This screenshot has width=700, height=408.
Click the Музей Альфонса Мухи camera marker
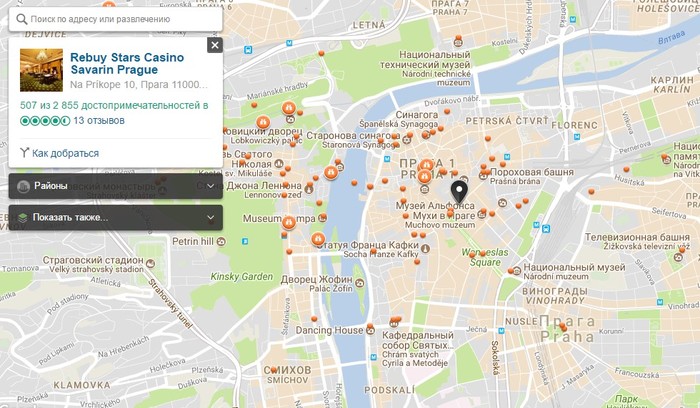481,215
